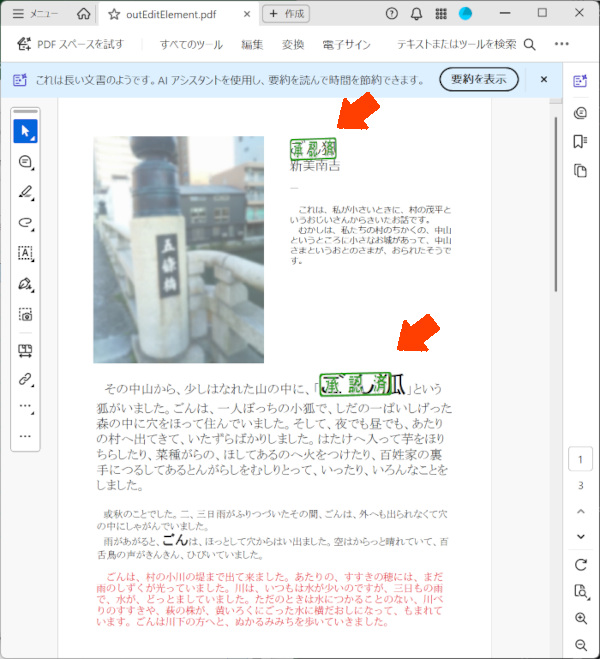Select the freehand draw loop tool
The width and height of the screenshot is (600, 659).
tap(25, 223)
